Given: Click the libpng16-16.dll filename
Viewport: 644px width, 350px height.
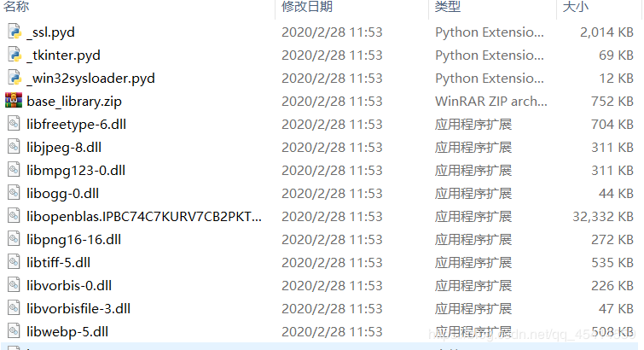Looking at the screenshot, I should [x=73, y=240].
